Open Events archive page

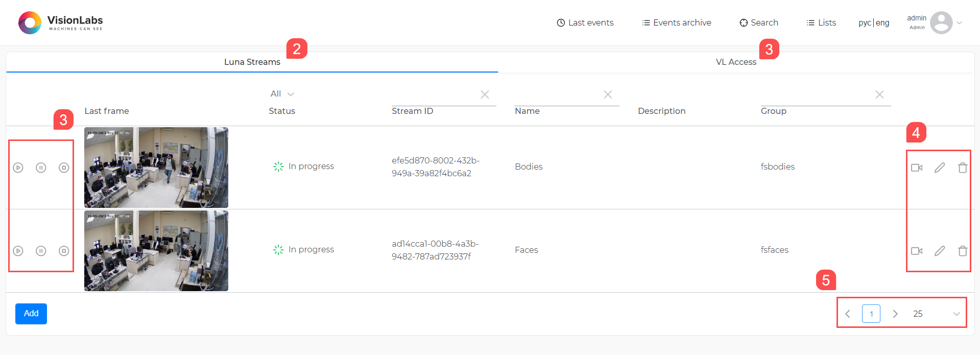(x=677, y=22)
